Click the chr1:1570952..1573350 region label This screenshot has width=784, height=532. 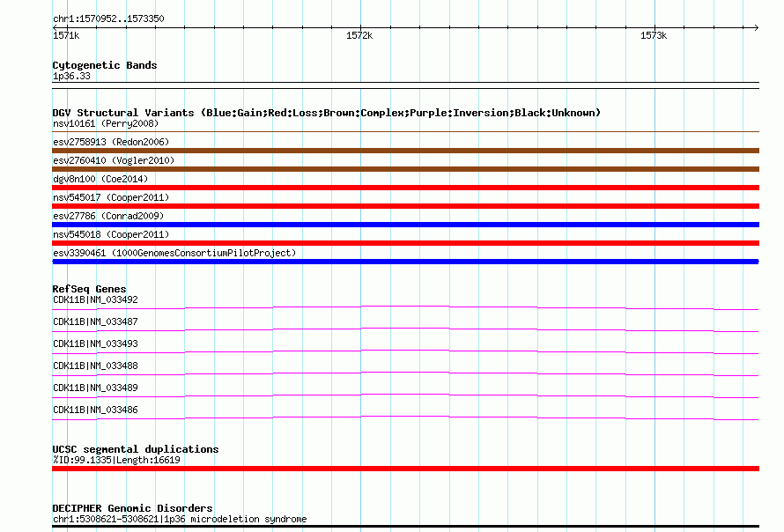(108, 18)
